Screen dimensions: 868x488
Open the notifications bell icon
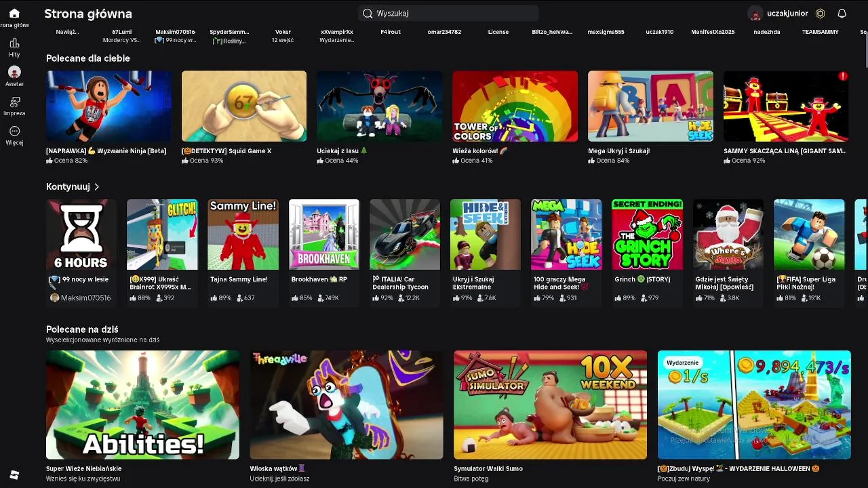pyautogui.click(x=842, y=14)
